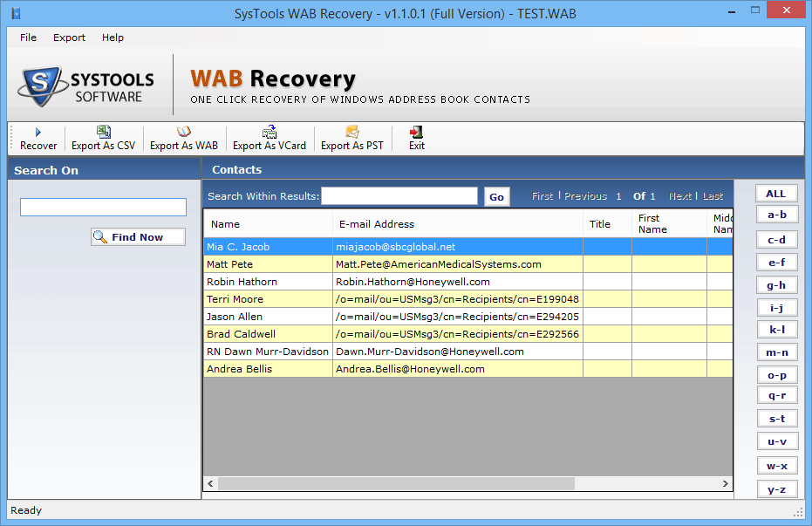
Task: Click the Export As VCard icon
Action: click(x=270, y=132)
